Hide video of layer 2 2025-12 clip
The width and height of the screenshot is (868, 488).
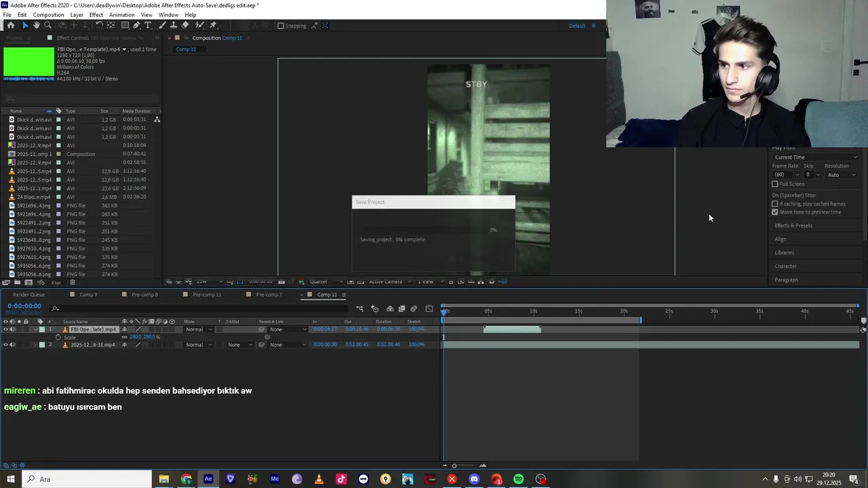point(5,344)
